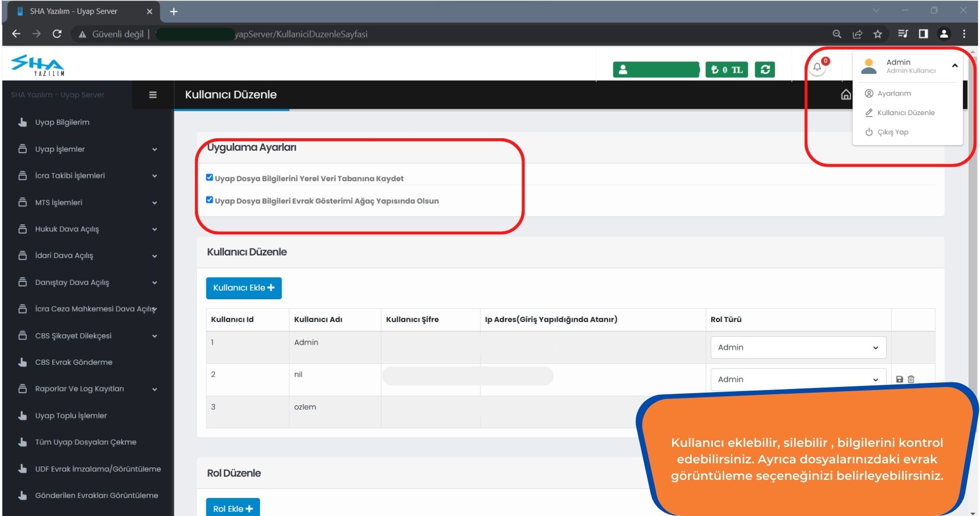Select Kullanıcı Düzenle from profile menu
980x516 pixels.
pos(900,112)
